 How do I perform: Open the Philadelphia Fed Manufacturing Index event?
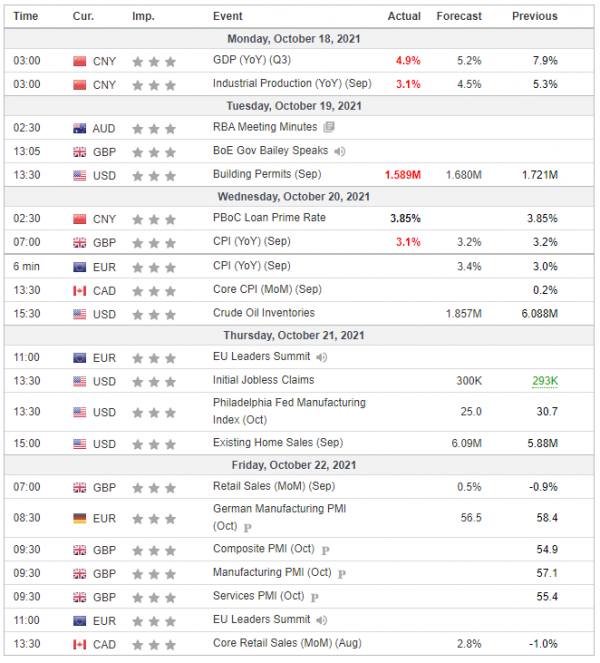click(x=289, y=411)
